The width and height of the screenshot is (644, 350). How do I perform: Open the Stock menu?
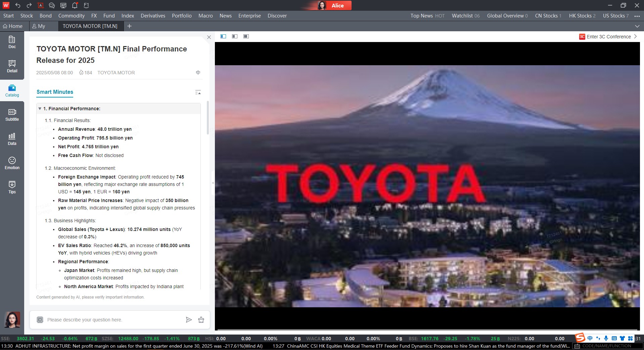27,16
